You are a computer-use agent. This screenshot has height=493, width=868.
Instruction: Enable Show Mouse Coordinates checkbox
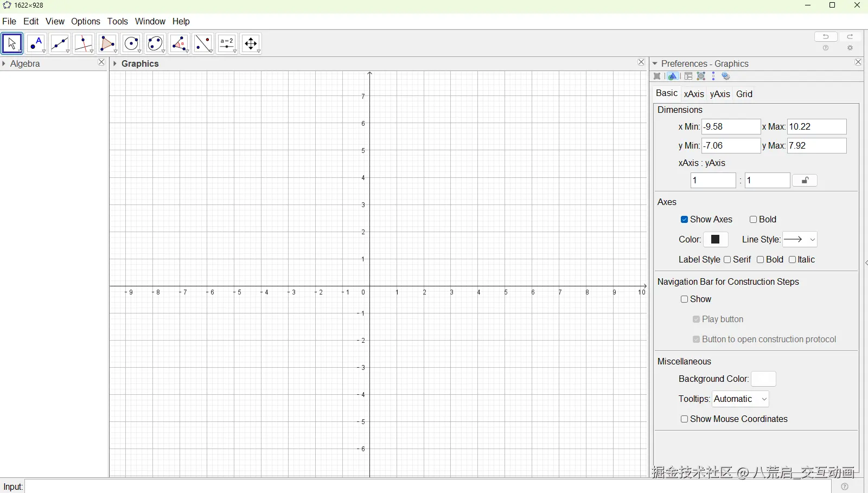tap(684, 419)
